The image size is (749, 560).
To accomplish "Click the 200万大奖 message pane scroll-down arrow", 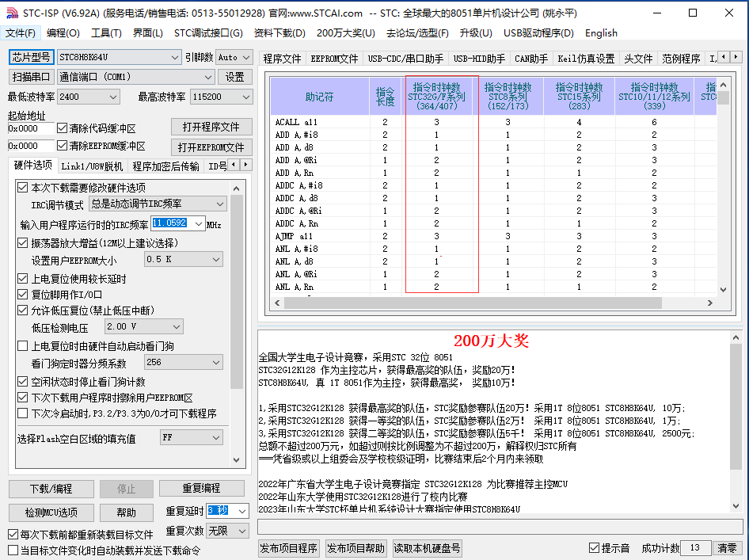I will point(736,506).
